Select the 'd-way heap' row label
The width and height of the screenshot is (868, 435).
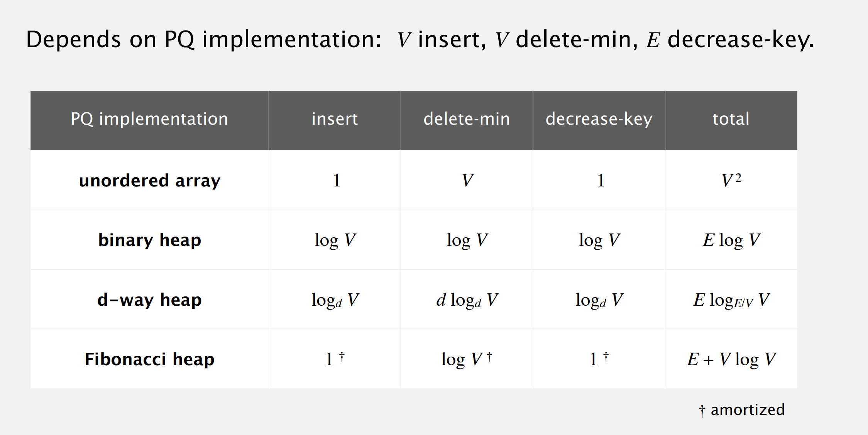click(149, 300)
